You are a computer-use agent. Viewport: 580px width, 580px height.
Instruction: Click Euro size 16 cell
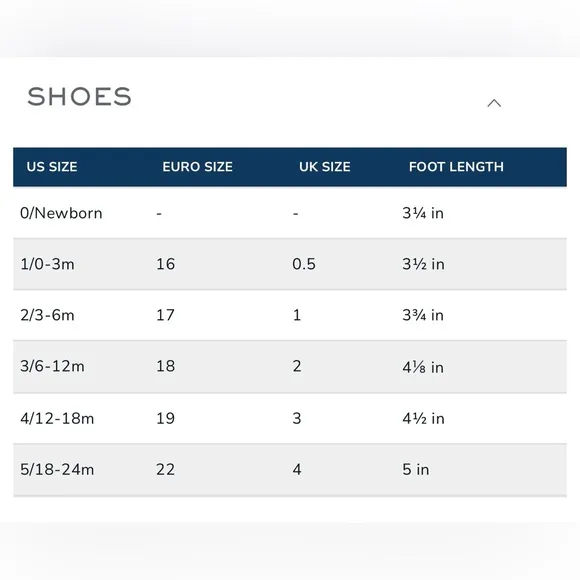pyautogui.click(x=165, y=264)
